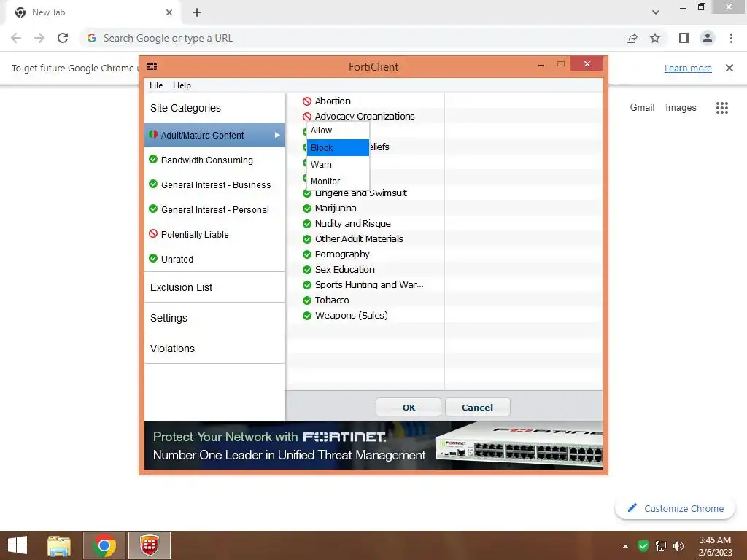Click the Weapons (Sales) row label
747x560 pixels.
point(351,316)
